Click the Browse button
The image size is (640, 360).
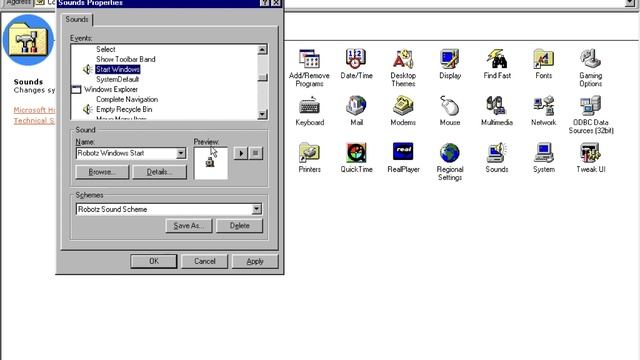click(x=102, y=172)
